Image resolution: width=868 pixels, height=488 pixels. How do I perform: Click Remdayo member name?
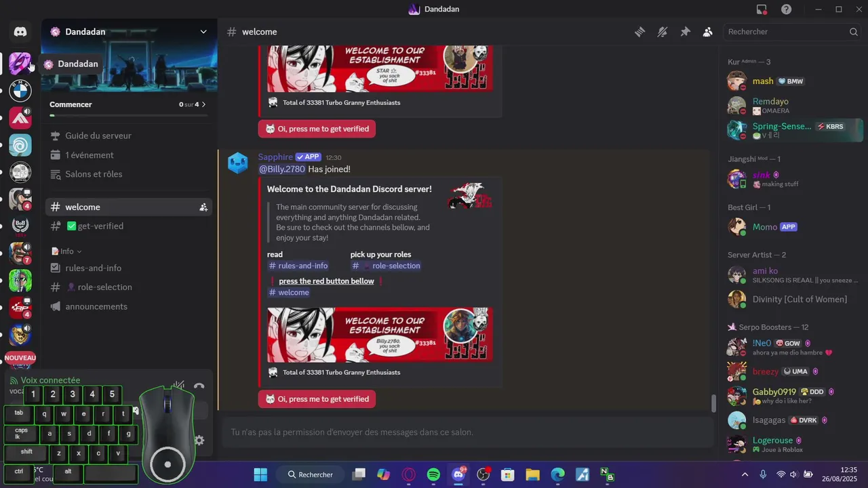coord(770,102)
